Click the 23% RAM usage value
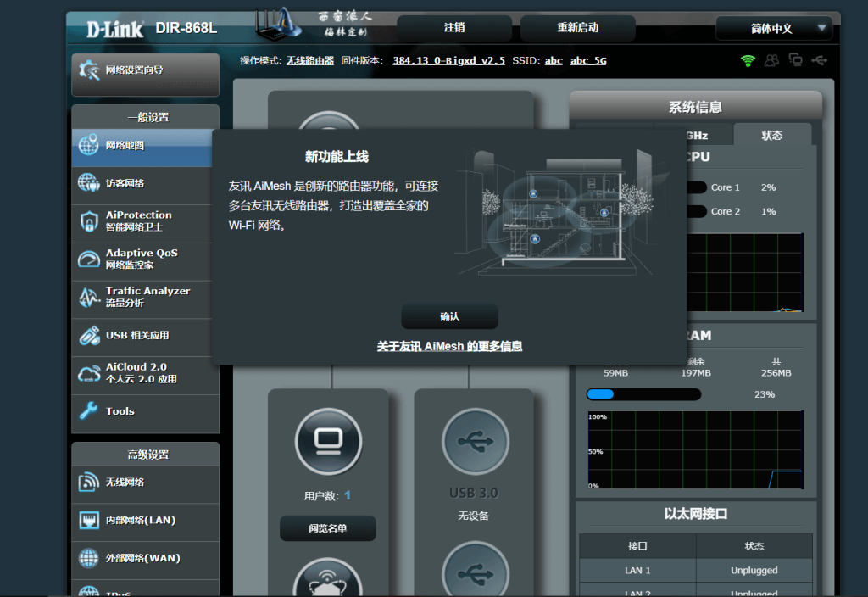 tap(765, 394)
